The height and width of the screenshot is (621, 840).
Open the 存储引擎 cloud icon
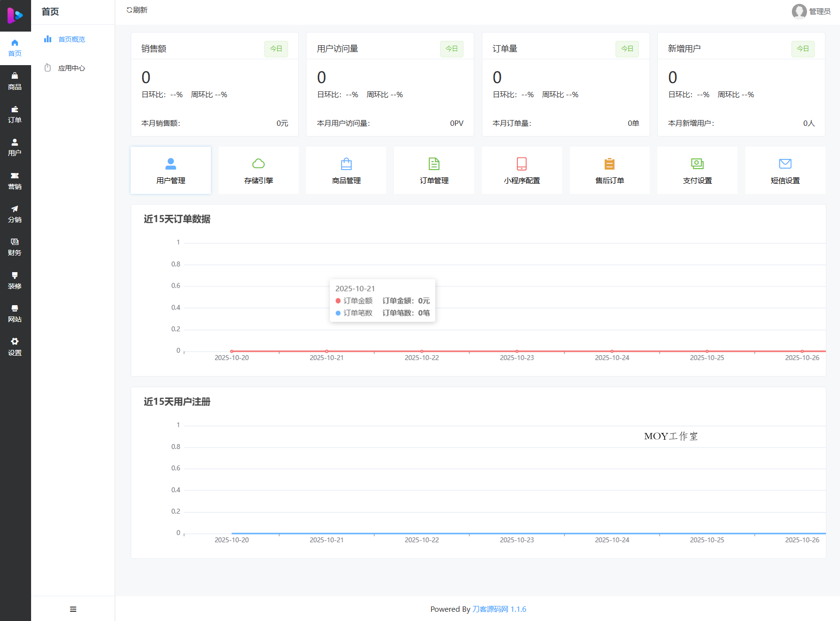258,164
